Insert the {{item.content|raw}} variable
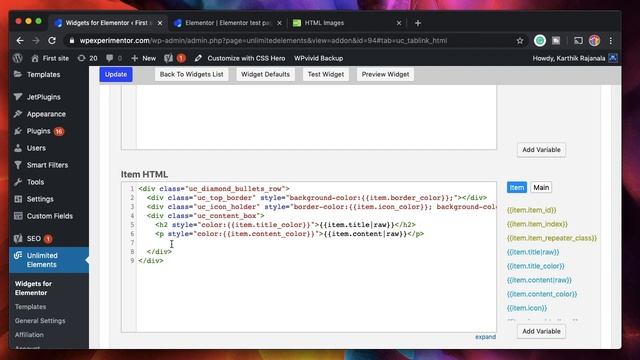Image resolution: width=640 pixels, height=360 pixels. click(x=539, y=280)
